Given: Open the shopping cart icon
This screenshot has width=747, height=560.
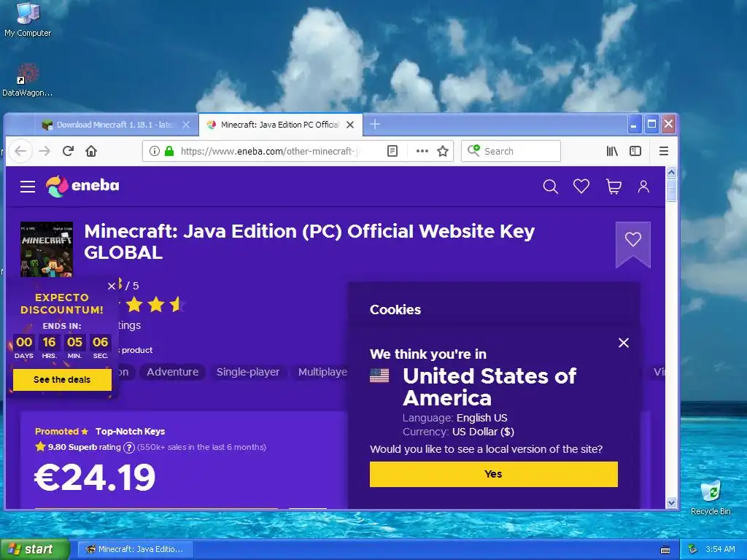Looking at the screenshot, I should click(x=614, y=186).
